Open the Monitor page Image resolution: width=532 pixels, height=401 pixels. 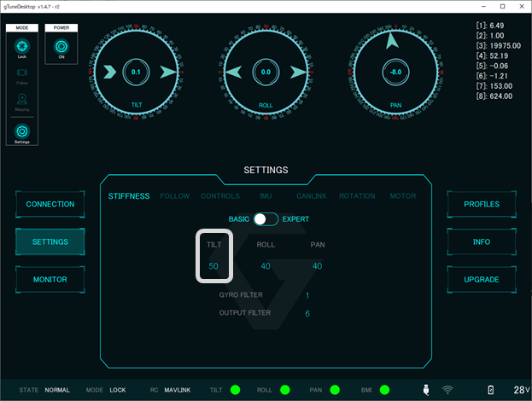[x=50, y=279]
